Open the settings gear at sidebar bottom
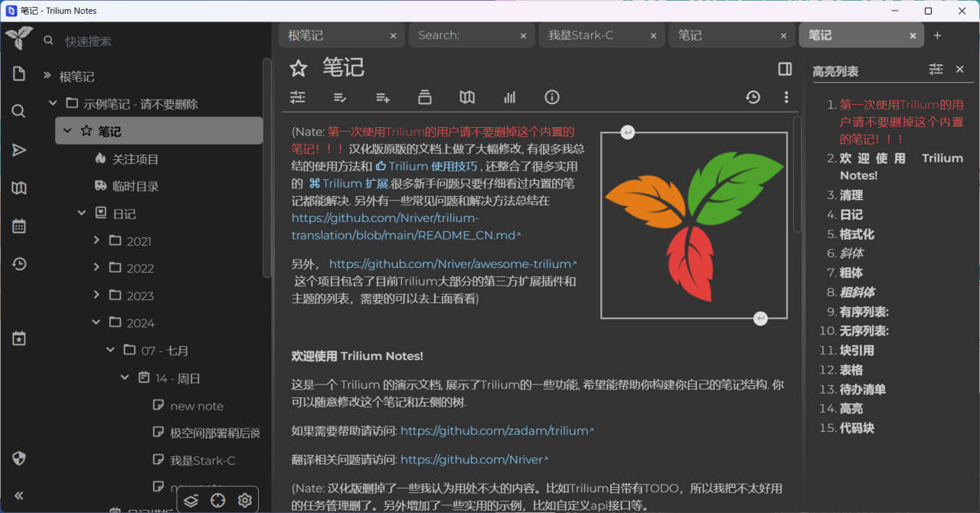980x513 pixels. (244, 499)
